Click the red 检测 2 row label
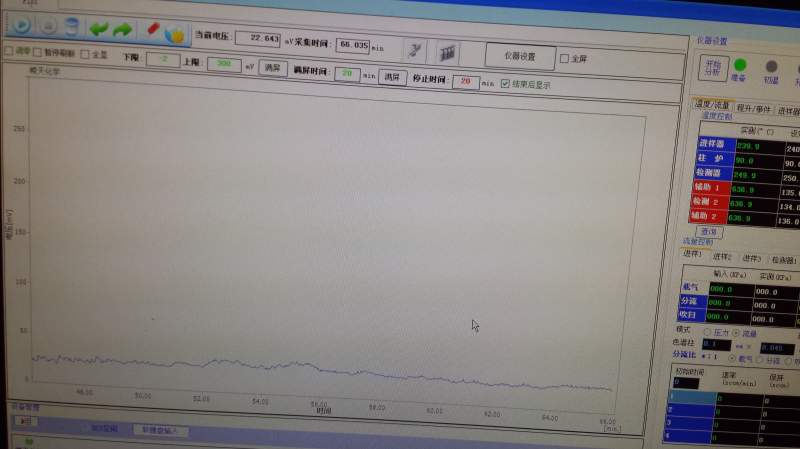 pos(709,202)
